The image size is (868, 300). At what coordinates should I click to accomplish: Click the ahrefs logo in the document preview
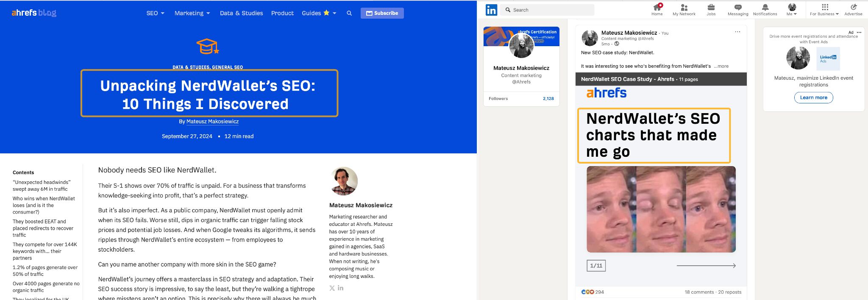pos(606,93)
